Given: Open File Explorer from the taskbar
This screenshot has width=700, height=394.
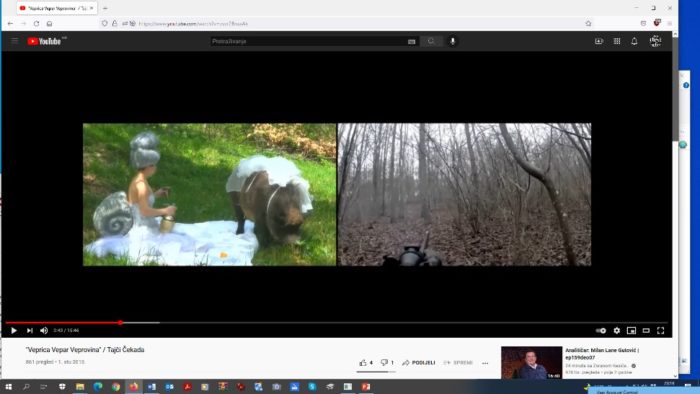Looking at the screenshot, I should (80, 386).
